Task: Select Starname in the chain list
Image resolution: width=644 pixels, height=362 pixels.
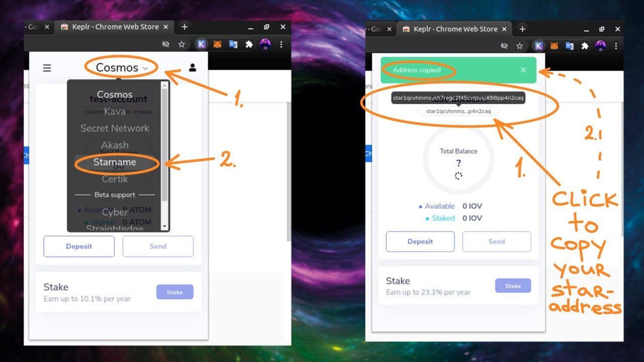Action: (x=115, y=162)
